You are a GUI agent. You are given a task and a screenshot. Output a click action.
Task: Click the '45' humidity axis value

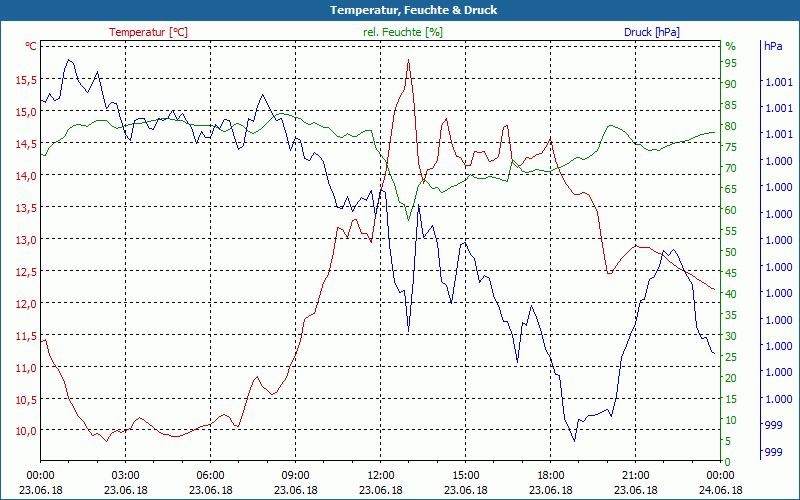point(731,273)
